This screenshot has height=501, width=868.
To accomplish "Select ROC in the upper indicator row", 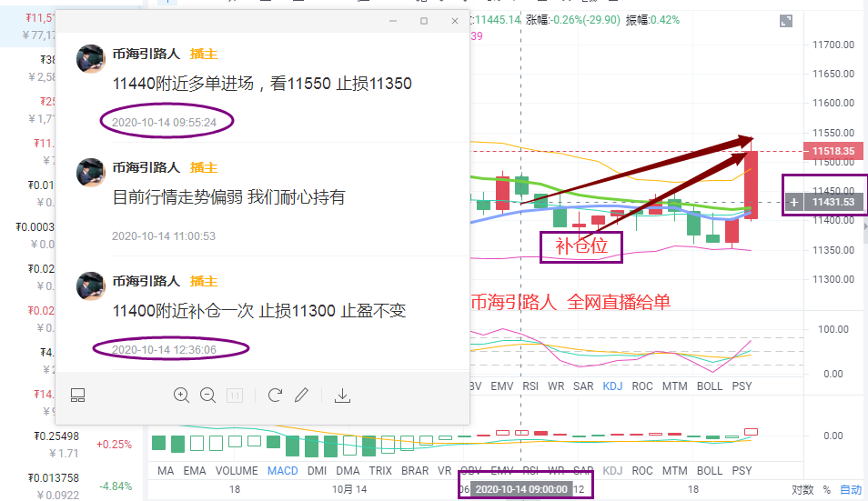I will [x=642, y=386].
